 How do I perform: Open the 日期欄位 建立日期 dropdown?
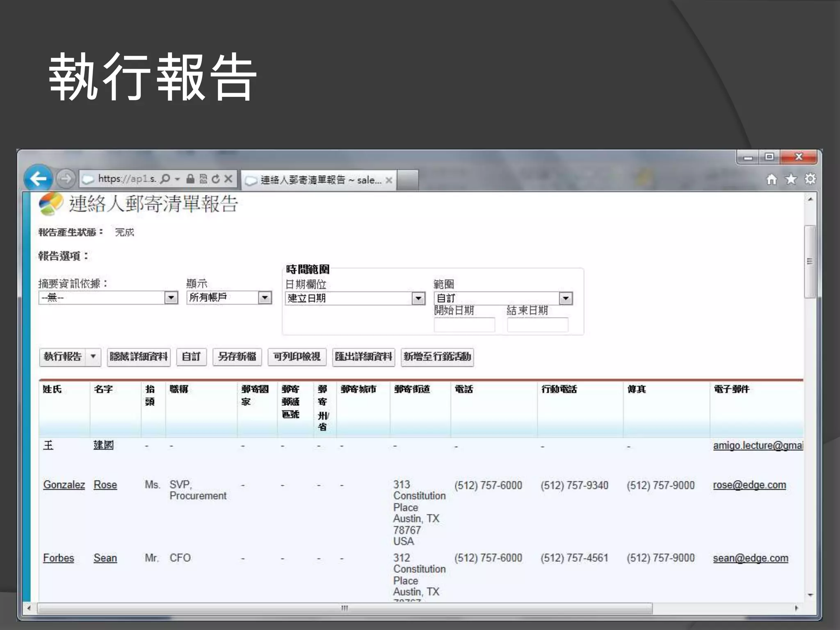355,298
